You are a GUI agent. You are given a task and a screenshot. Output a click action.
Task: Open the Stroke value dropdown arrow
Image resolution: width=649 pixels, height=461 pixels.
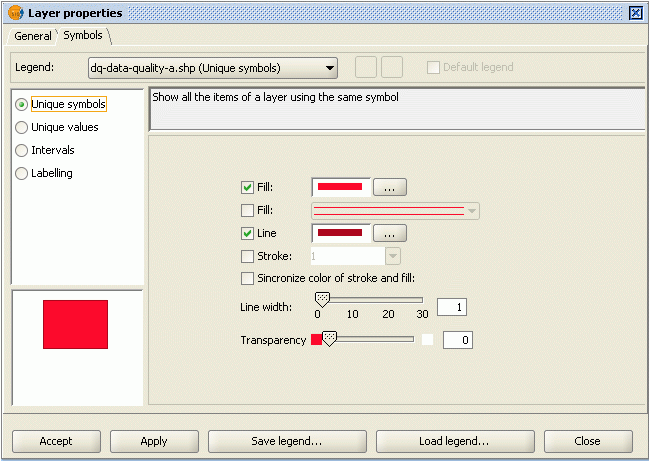[x=393, y=256]
